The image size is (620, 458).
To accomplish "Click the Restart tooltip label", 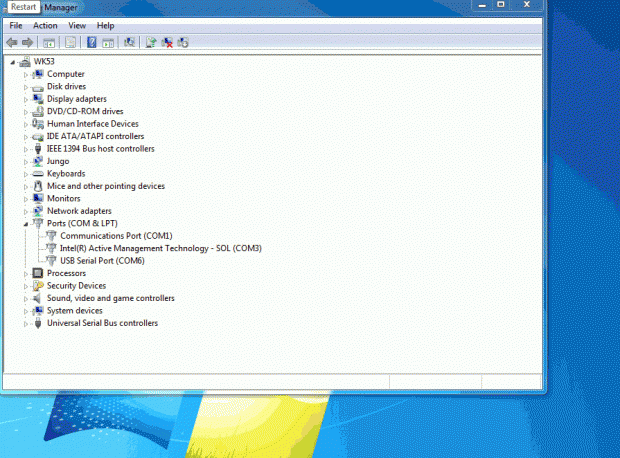I will [x=23, y=7].
